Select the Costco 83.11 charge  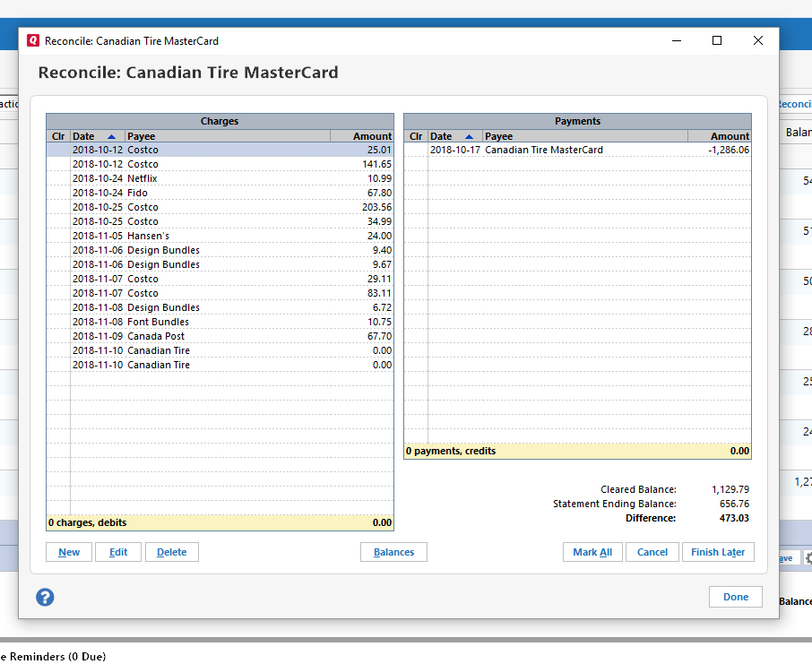(220, 293)
